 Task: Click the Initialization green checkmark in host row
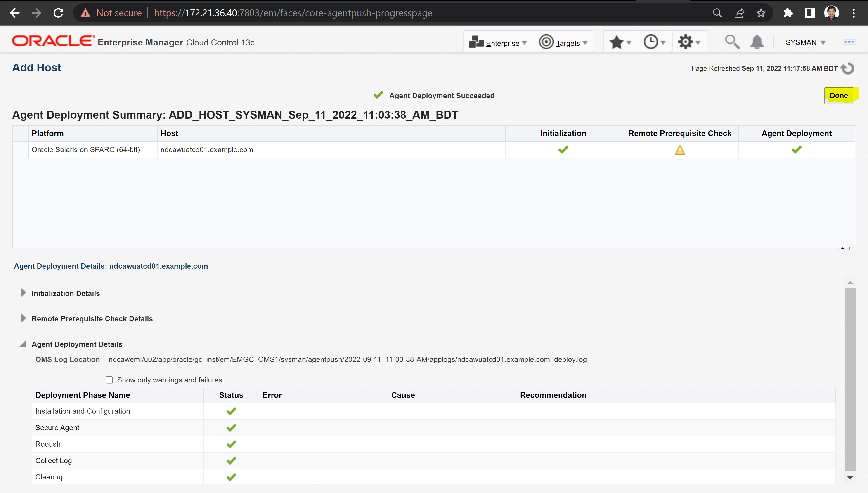pyautogui.click(x=563, y=150)
